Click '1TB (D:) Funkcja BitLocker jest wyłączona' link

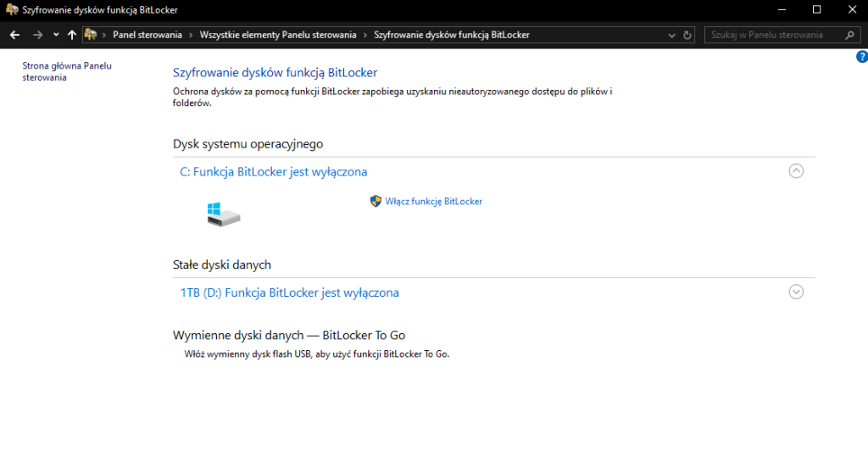(x=290, y=292)
